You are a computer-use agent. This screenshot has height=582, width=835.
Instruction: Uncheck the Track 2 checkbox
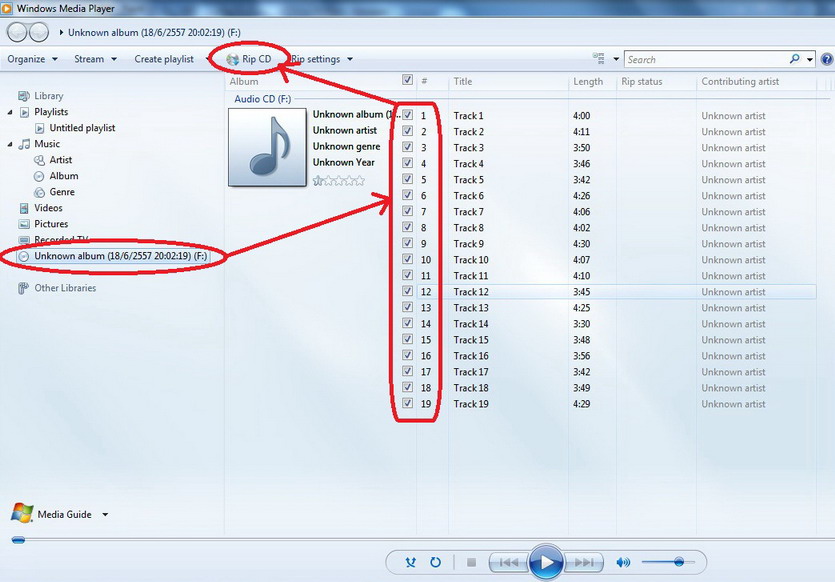click(x=407, y=130)
